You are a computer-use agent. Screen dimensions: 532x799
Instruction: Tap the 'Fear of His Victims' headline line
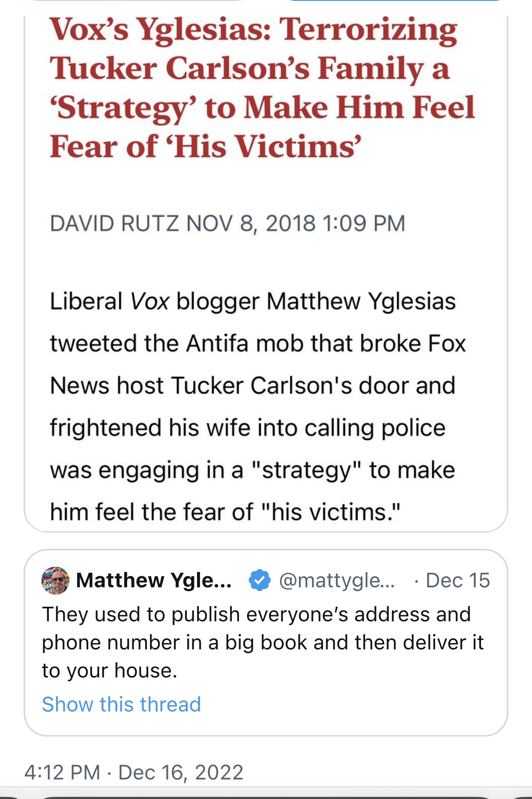206,147
